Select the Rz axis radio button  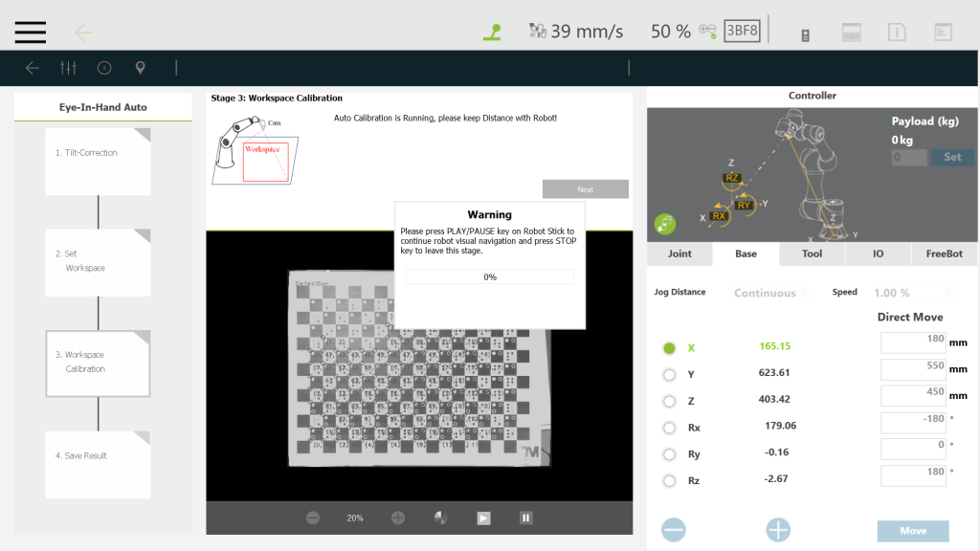tap(669, 480)
